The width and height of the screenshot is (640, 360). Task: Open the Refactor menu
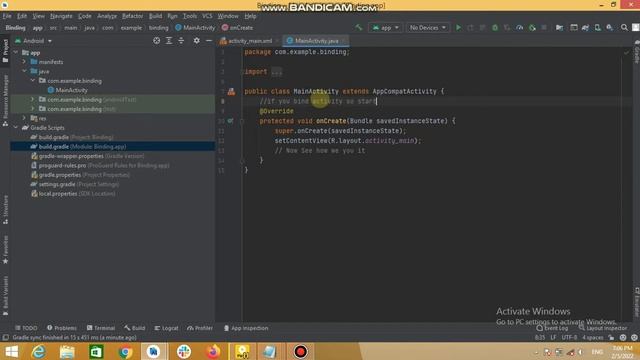coord(133,16)
